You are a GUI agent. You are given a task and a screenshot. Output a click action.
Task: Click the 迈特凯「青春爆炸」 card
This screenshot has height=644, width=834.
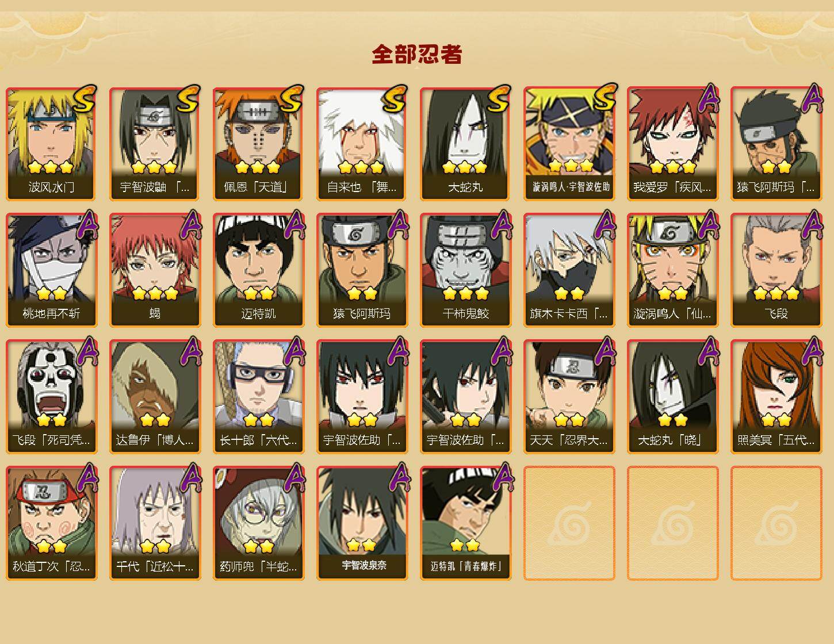coord(465,523)
